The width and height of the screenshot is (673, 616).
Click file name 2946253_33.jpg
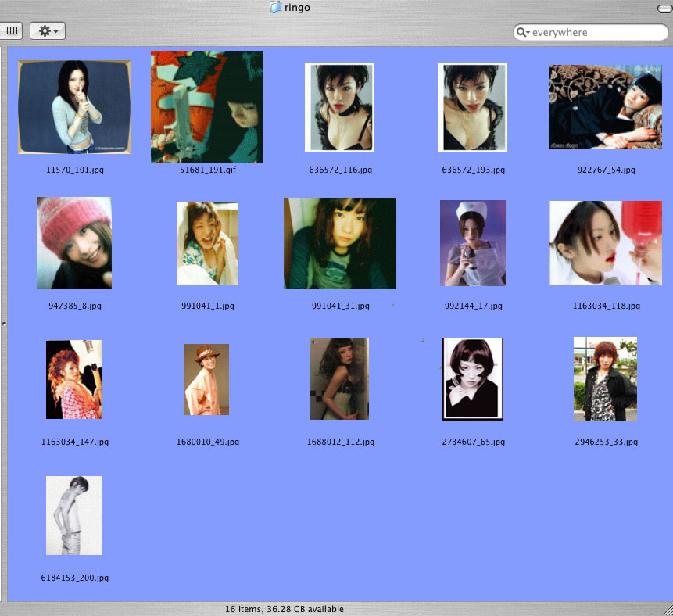point(606,442)
